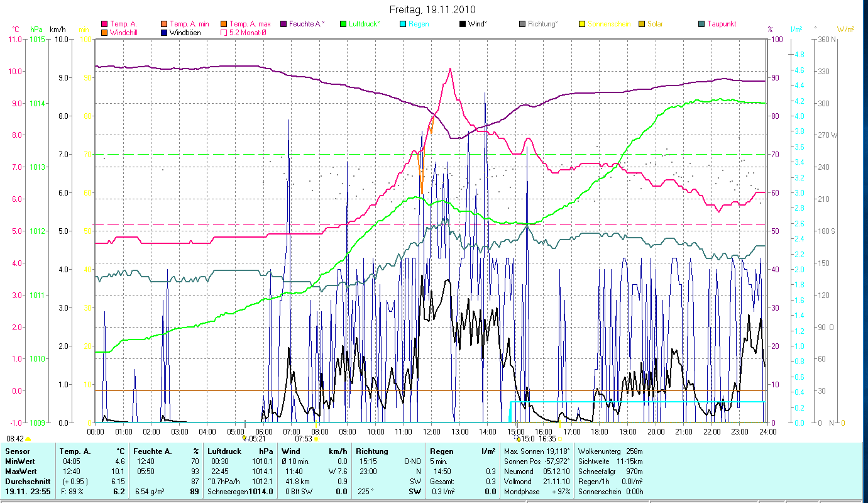
Task: Click the Wind black legend marker
Action: 463,24
